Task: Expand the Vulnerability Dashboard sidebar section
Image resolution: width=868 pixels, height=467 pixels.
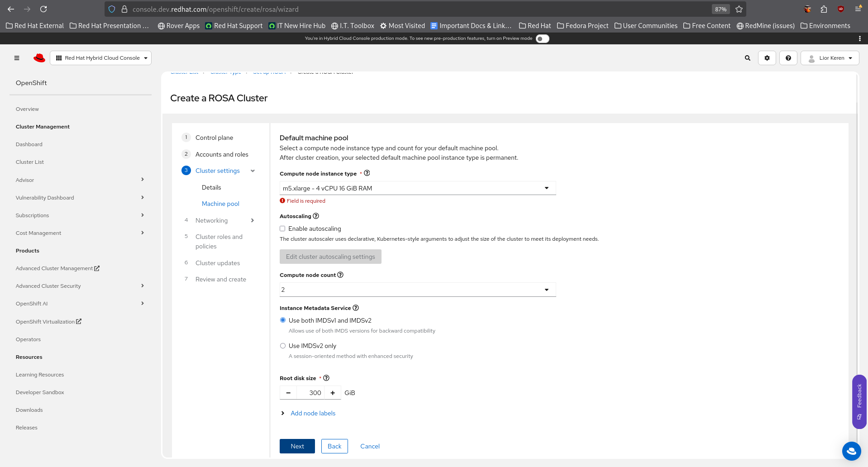Action: 143,197
